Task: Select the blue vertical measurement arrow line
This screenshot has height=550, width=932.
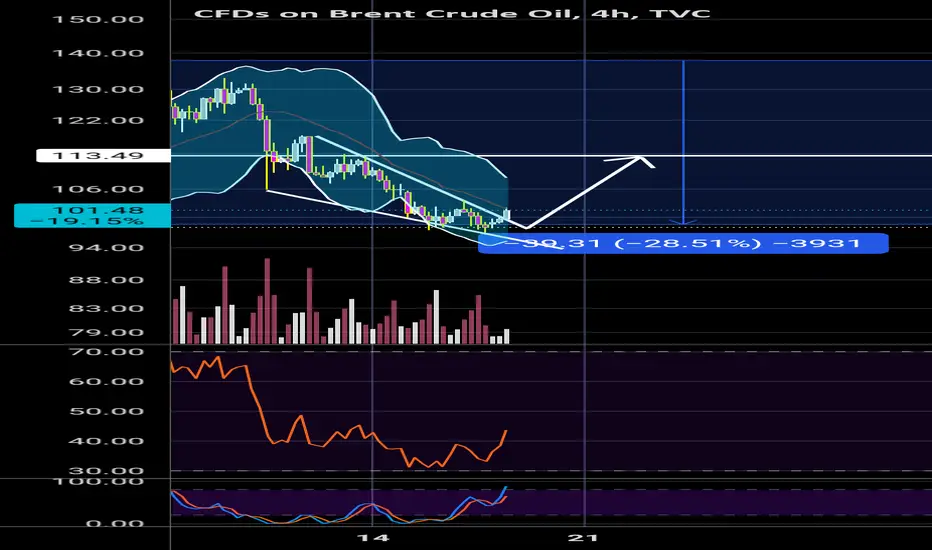Action: [684, 143]
